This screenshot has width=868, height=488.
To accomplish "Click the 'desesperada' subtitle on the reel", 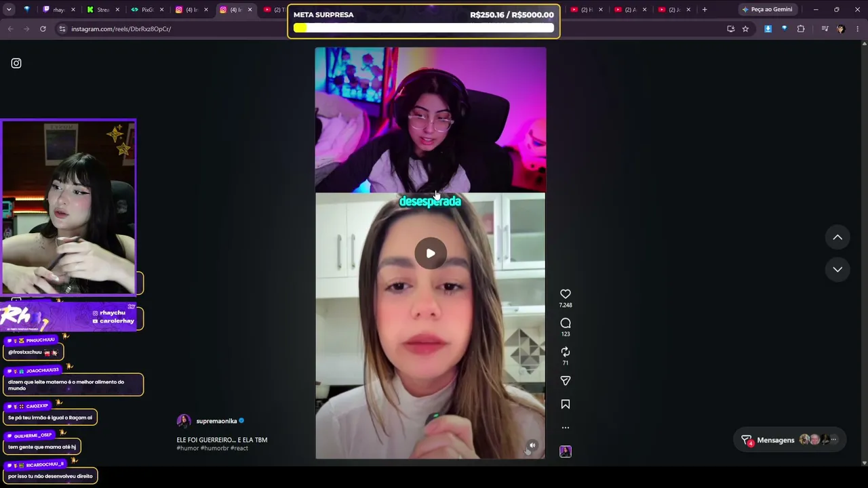I will pyautogui.click(x=430, y=201).
